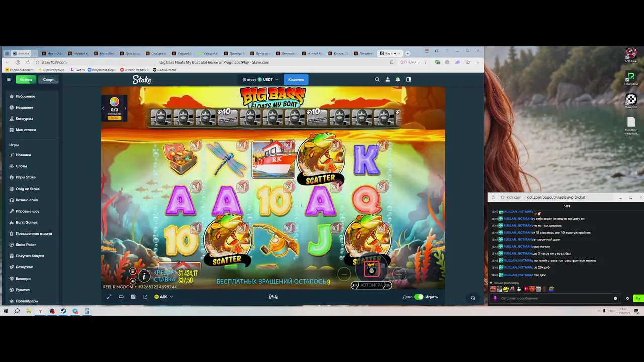
Task: Open Повышенная отдача category
Action: (x=33, y=234)
